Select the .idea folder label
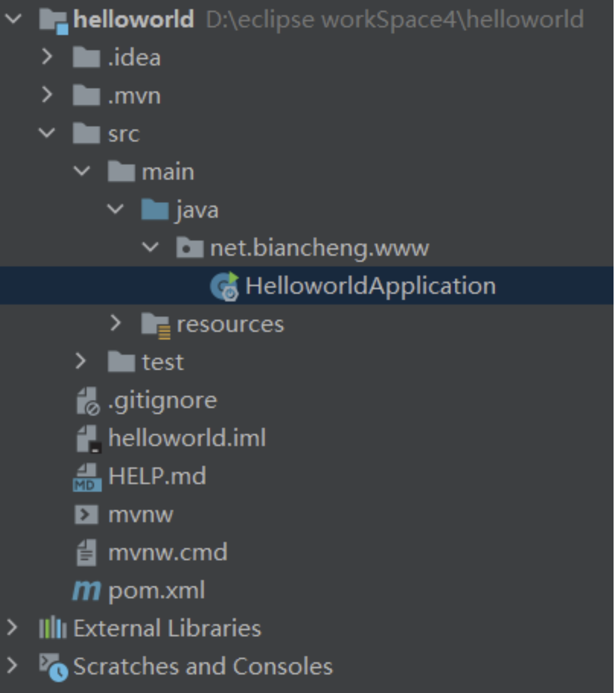Screen dimensions: 616x693 pos(135,58)
